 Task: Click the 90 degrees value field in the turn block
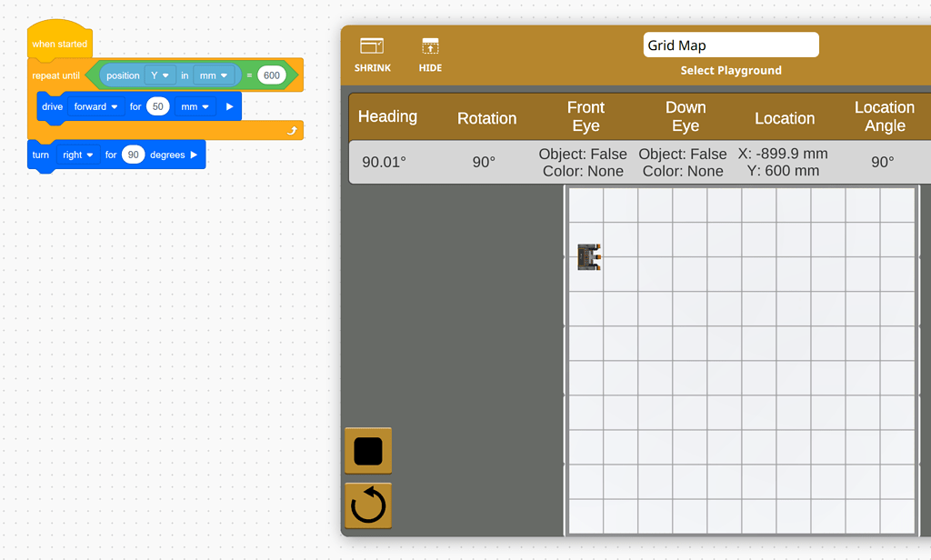133,155
